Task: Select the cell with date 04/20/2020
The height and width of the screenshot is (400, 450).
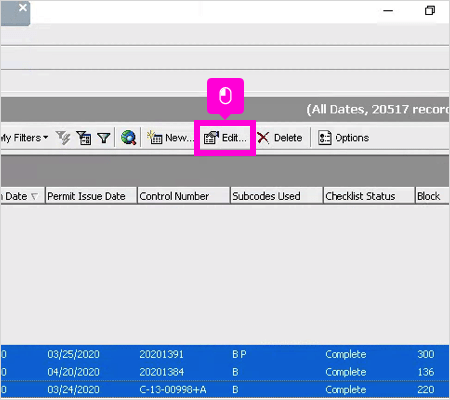Action: [73, 372]
